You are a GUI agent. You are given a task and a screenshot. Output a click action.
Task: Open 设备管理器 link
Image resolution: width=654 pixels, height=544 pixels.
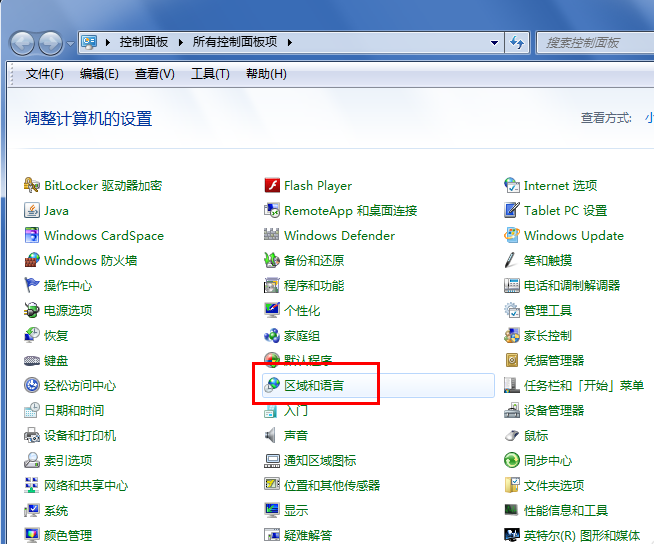click(x=554, y=411)
